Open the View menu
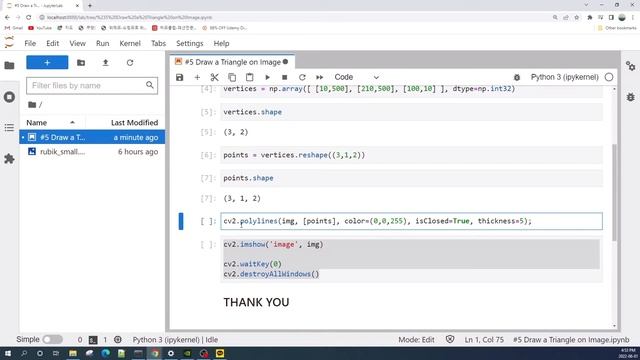The image size is (640, 360). 77,43
